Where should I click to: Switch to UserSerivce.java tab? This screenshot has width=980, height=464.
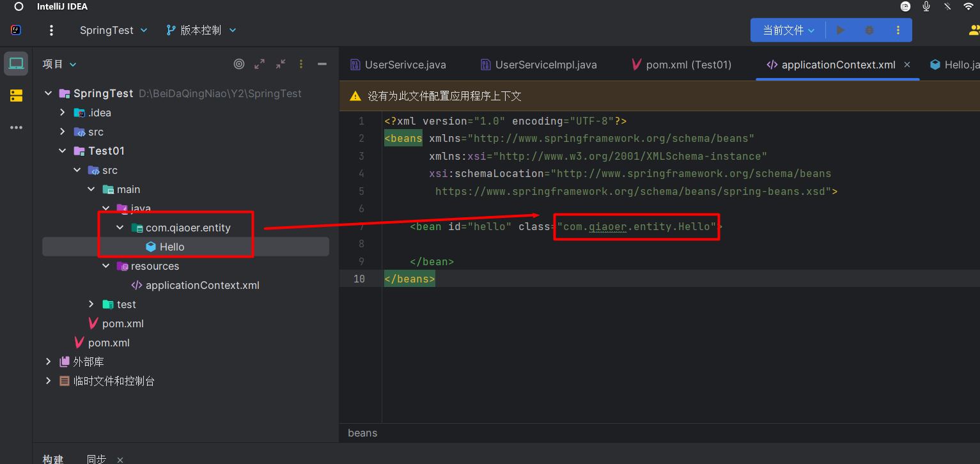pos(398,65)
